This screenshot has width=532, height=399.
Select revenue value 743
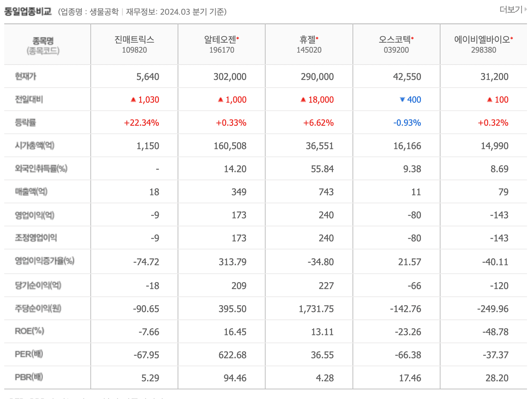coord(326,192)
